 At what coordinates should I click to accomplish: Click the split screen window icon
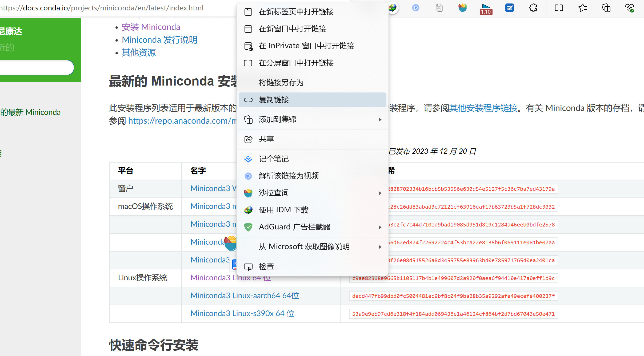pyautogui.click(x=559, y=8)
